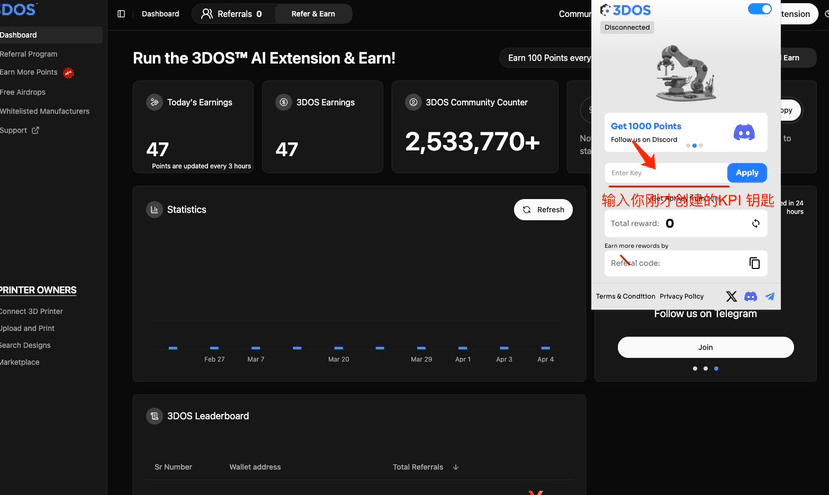Image resolution: width=829 pixels, height=495 pixels.
Task: Open Earn More Points in sidebar
Action: [29, 72]
